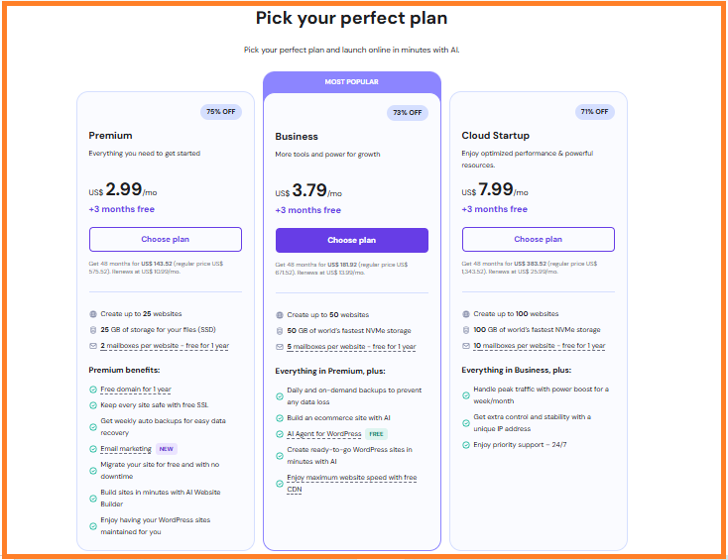
Task: Choose the Cloud Startup plan
Action: pos(538,239)
